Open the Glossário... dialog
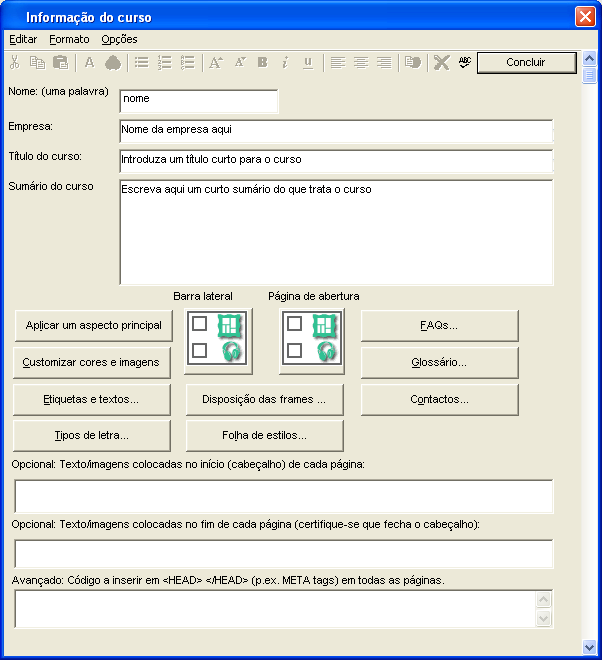Image resolution: width=602 pixels, height=660 pixels. coord(439,362)
